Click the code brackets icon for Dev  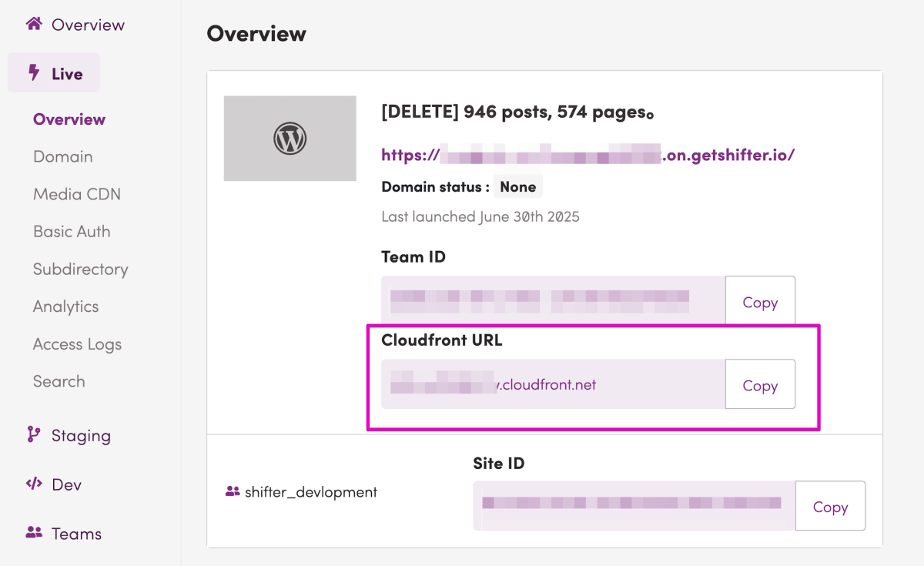[x=33, y=484]
